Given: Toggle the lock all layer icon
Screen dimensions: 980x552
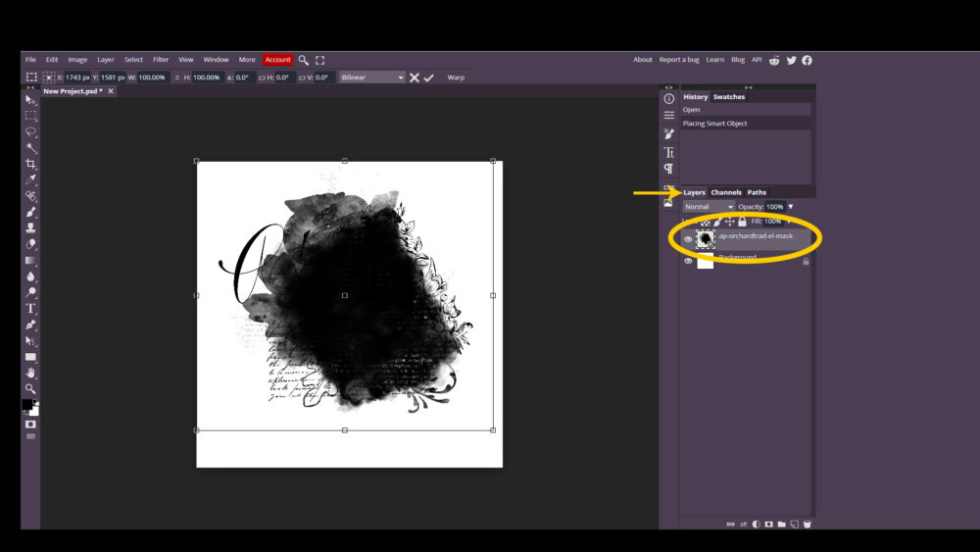Looking at the screenshot, I should (x=742, y=222).
